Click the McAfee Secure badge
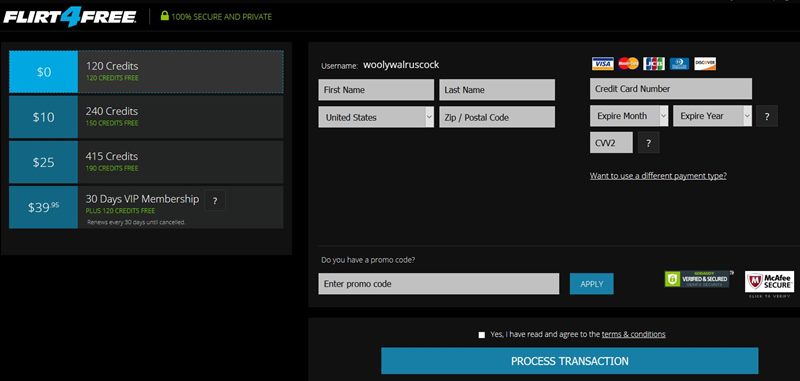 (x=769, y=282)
